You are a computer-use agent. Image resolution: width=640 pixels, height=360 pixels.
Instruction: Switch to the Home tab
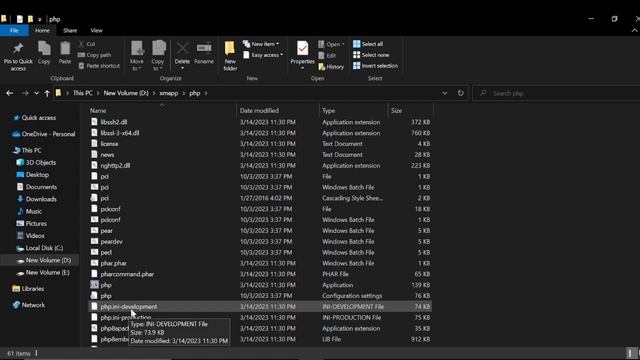(x=42, y=31)
